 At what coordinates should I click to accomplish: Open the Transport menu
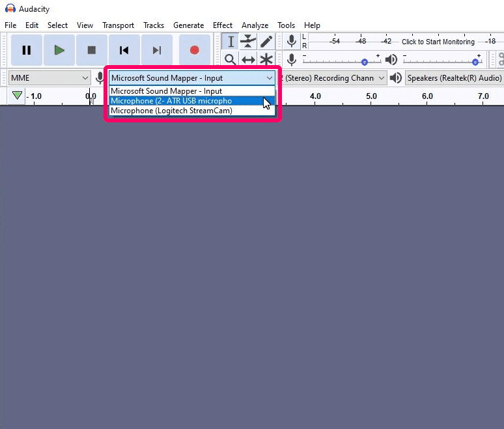(118, 25)
